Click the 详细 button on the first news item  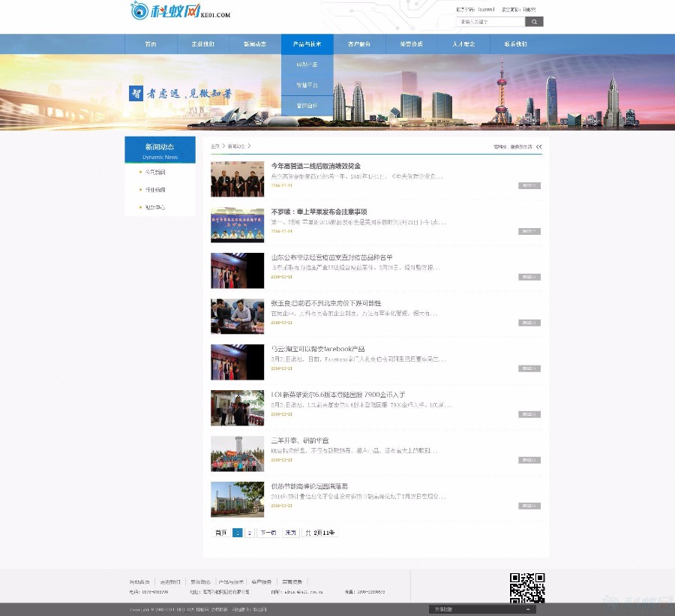[x=528, y=185]
